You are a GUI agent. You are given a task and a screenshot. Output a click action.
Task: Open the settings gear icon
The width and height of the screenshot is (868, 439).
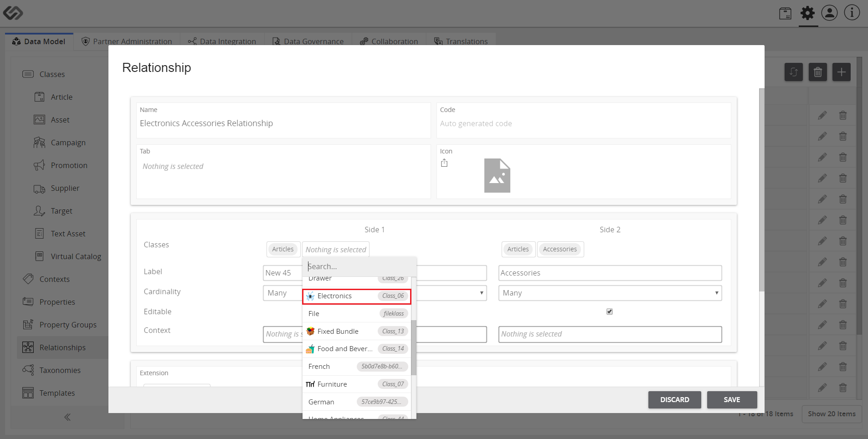[807, 13]
